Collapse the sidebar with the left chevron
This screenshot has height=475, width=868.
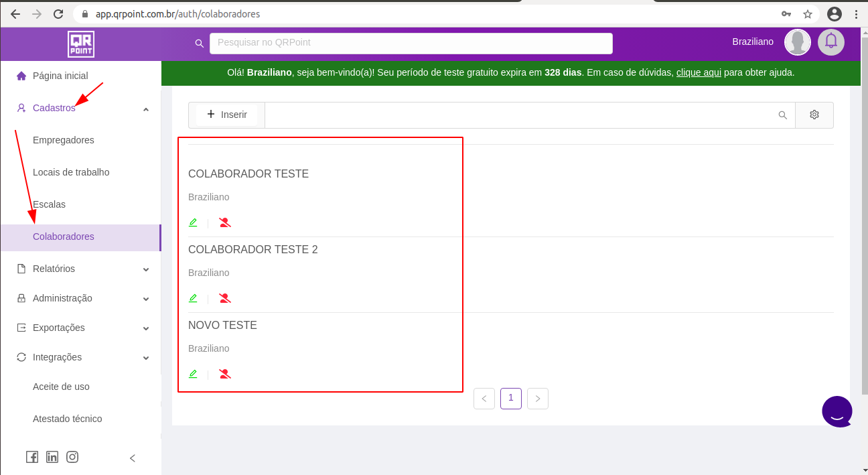point(133,458)
